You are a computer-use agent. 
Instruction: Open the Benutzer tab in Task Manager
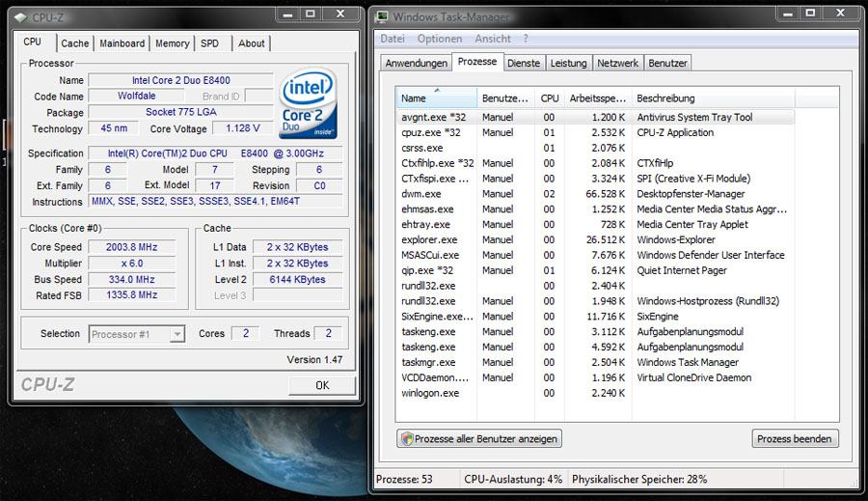coord(667,63)
